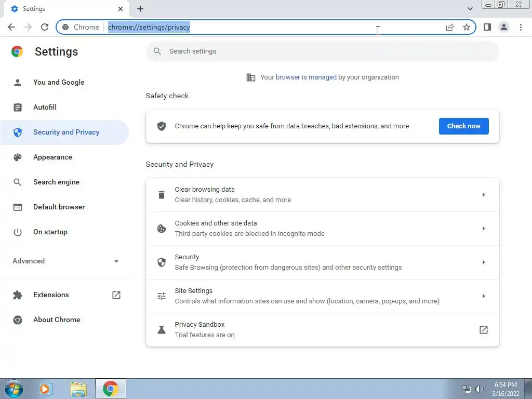This screenshot has height=399, width=532.
Task: Click the Check now button
Action: (464, 126)
